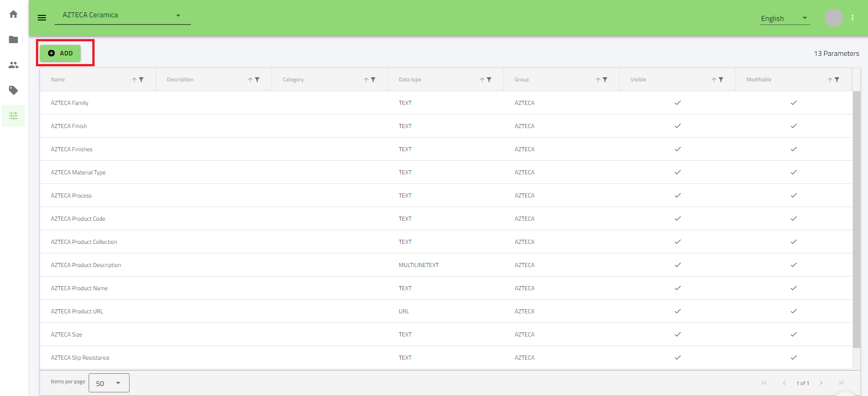Select the AZTECA Family row name
Screen dimensions: 868x396
[x=70, y=103]
